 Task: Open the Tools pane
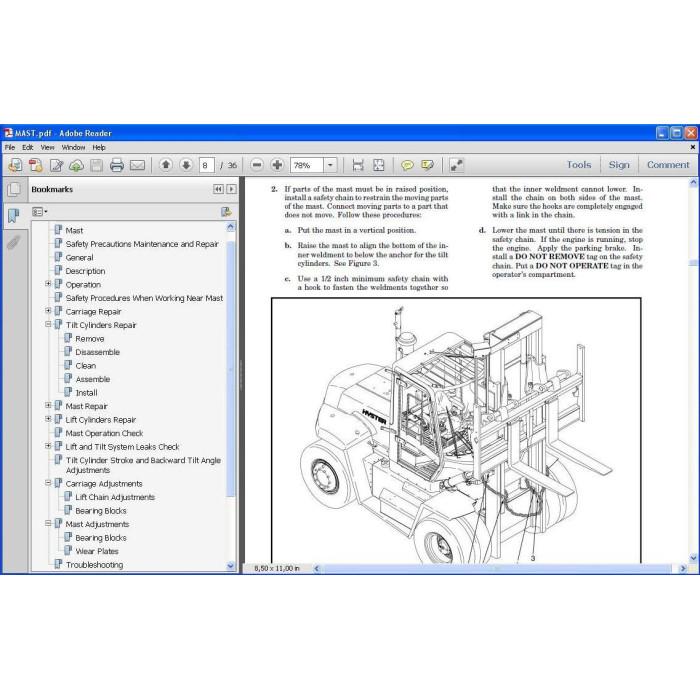579,165
